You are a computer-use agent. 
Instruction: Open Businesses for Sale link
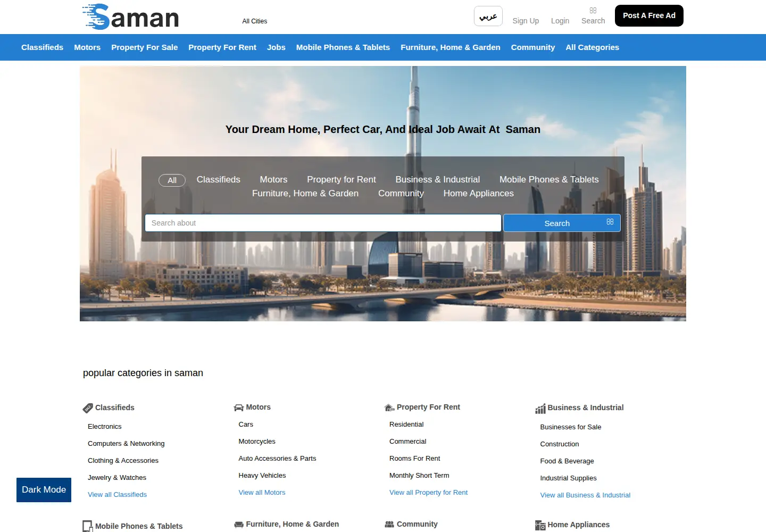pos(571,427)
